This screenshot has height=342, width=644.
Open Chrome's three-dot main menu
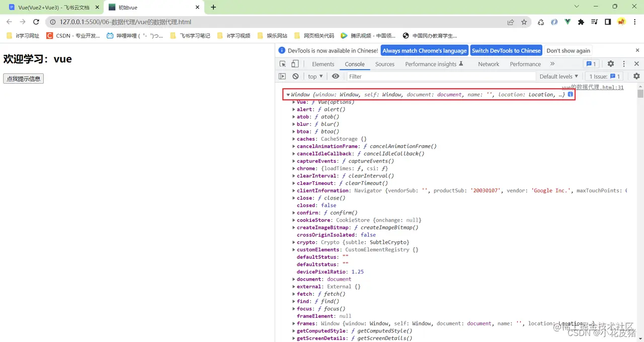point(634,22)
